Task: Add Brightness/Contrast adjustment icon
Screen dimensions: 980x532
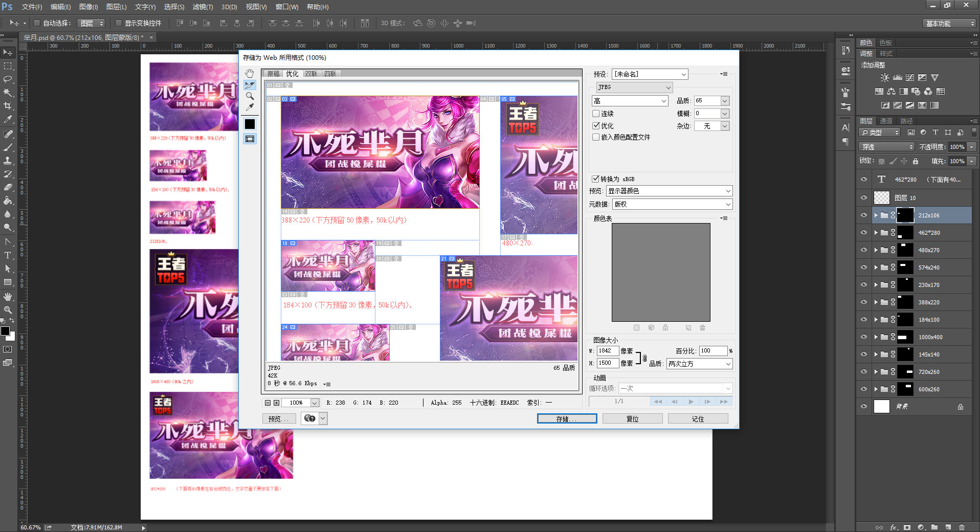Action: [885, 78]
